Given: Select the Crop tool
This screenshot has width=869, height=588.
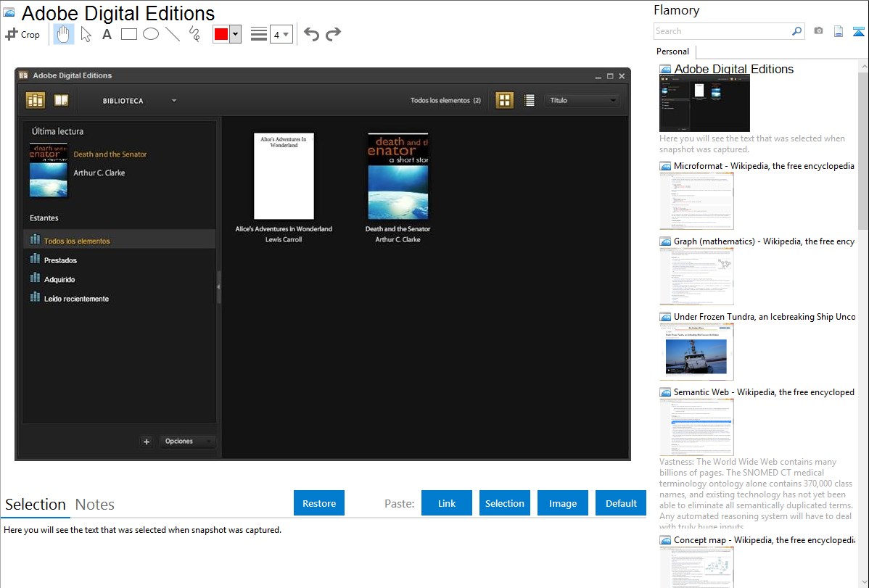Looking at the screenshot, I should point(22,34).
